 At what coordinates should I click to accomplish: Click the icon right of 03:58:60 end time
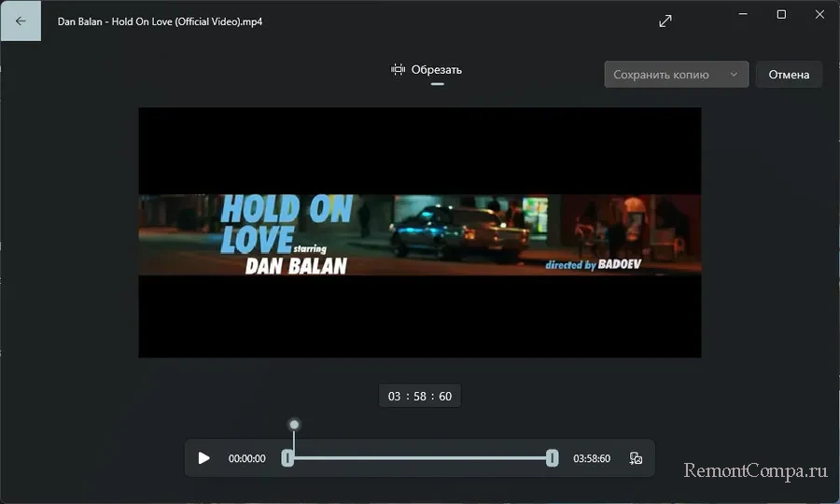(x=636, y=458)
